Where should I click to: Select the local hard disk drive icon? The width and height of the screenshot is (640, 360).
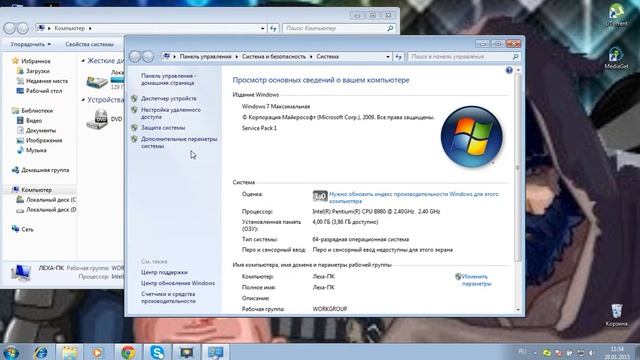[97, 82]
